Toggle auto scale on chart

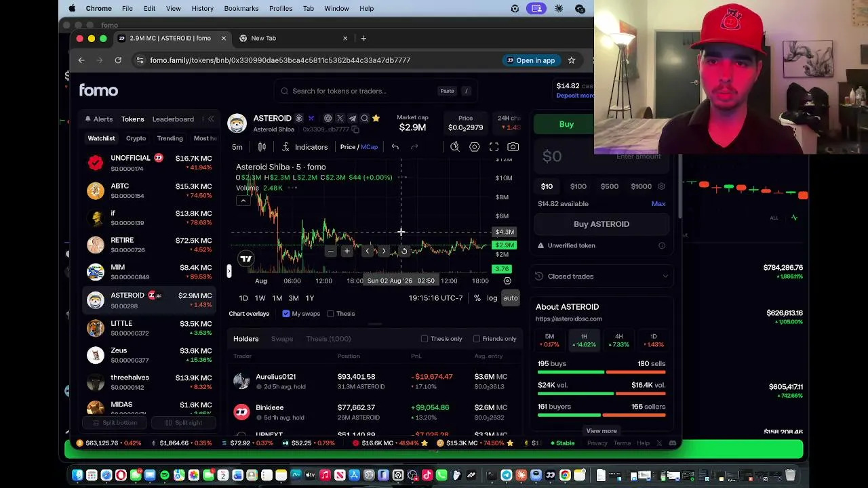pos(510,298)
